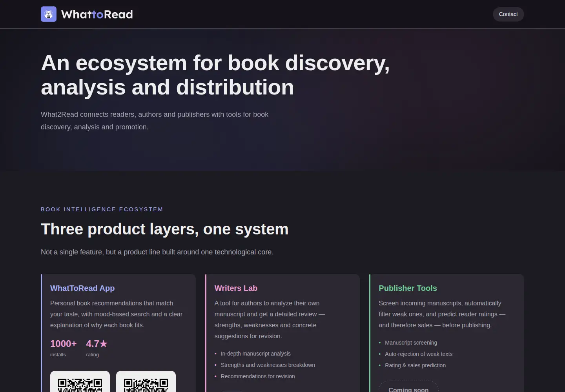Select the "Recommendations for revision" bullet
Image resolution: width=565 pixels, height=392 pixels.
pos(258,376)
